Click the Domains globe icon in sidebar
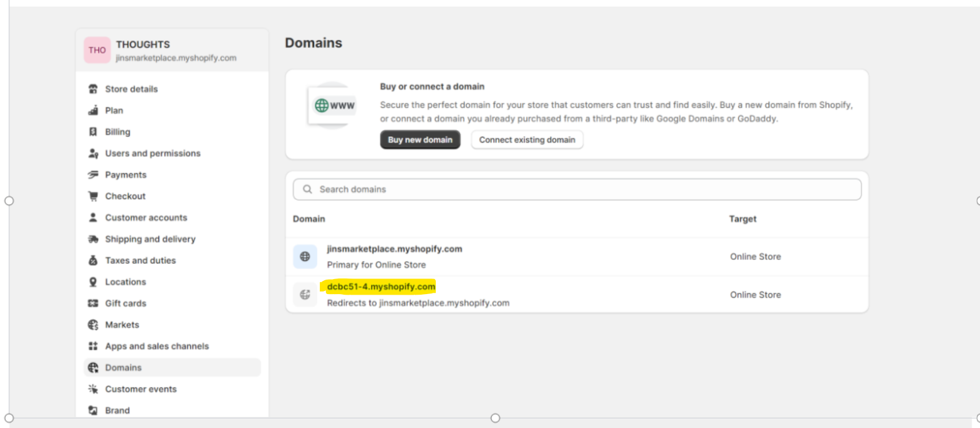980x428 pixels. 93,368
